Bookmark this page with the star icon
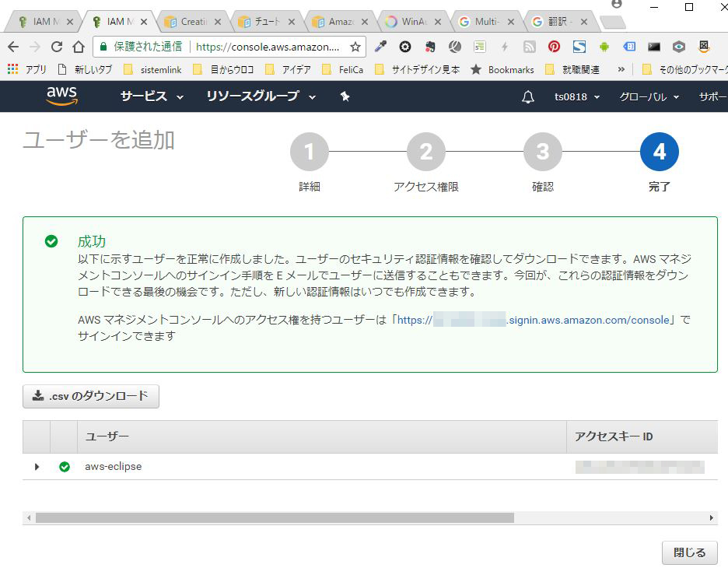This screenshot has width=728, height=582. [x=355, y=47]
